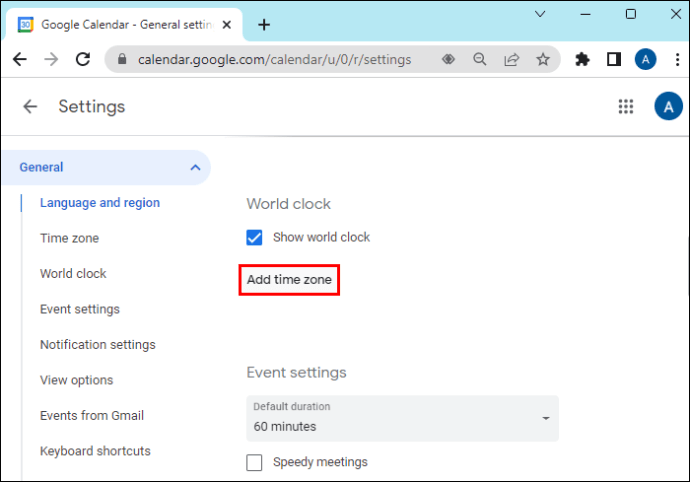Image resolution: width=690 pixels, height=482 pixels.
Task: Click the zoom magnifier icon in address bar
Action: (480, 60)
